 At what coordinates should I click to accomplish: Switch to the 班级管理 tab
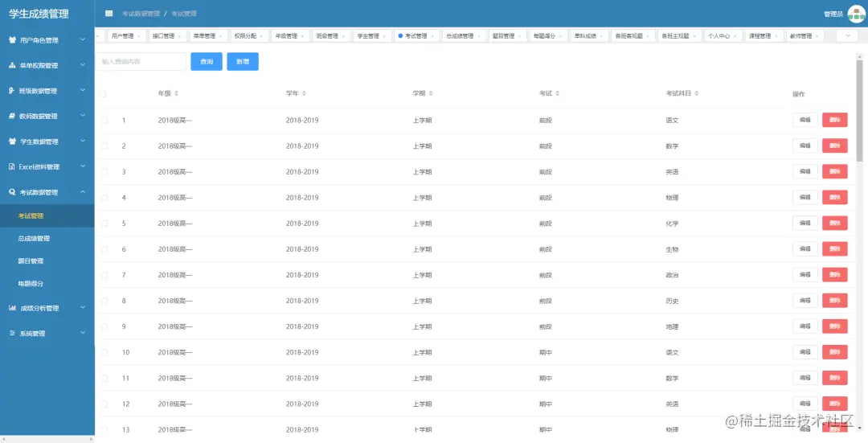(330, 36)
